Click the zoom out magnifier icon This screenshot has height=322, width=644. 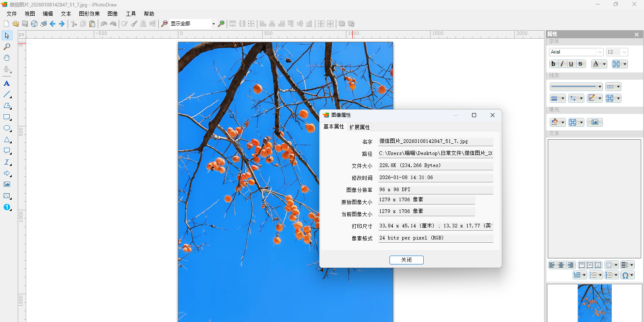164,24
